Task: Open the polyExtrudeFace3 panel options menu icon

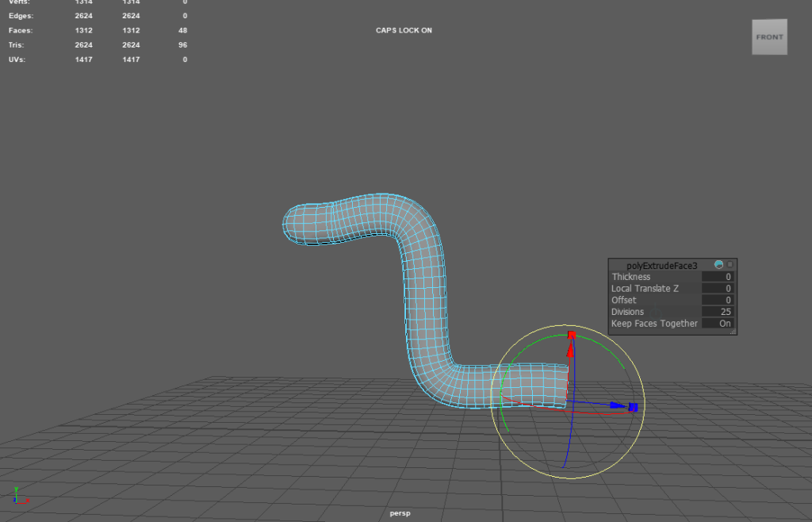Action: (730, 265)
